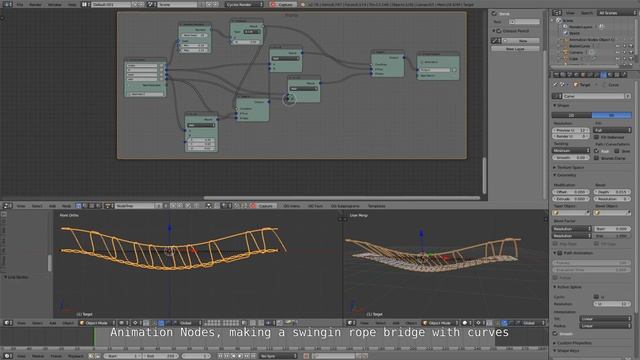
Task: Click Search in the outliner header
Action: click(x=587, y=13)
